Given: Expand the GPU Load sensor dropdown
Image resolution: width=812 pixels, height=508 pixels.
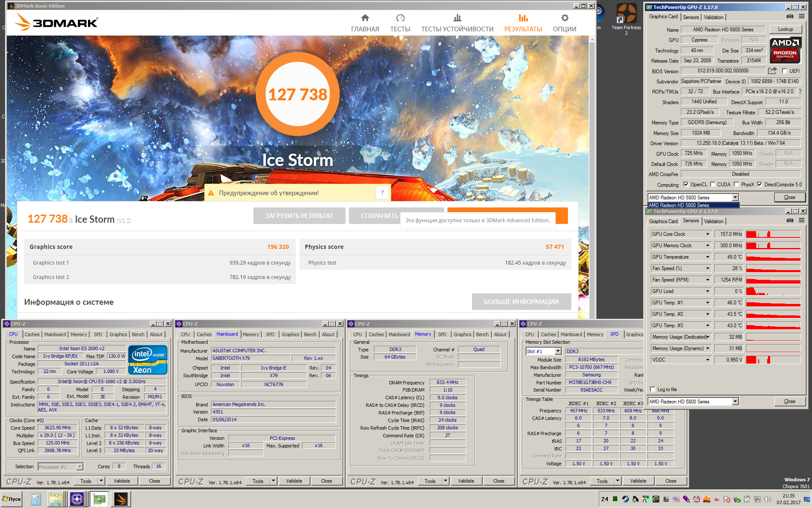Looking at the screenshot, I should tap(708, 291).
